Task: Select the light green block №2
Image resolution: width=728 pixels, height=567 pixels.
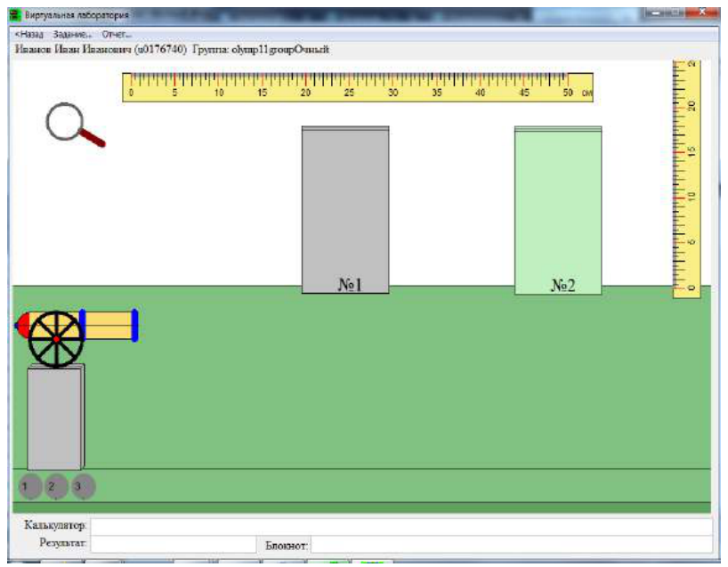Action: [558, 210]
